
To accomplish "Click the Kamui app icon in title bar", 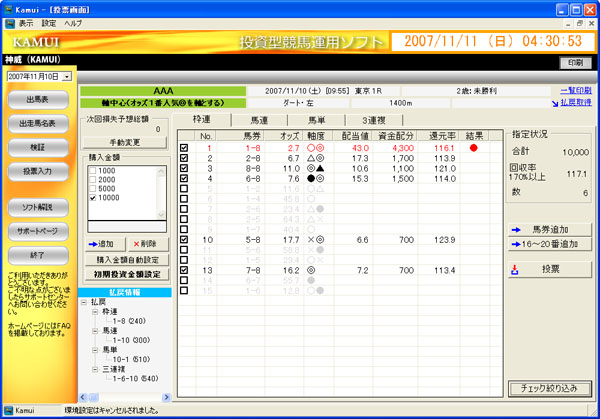I will (8, 7).
